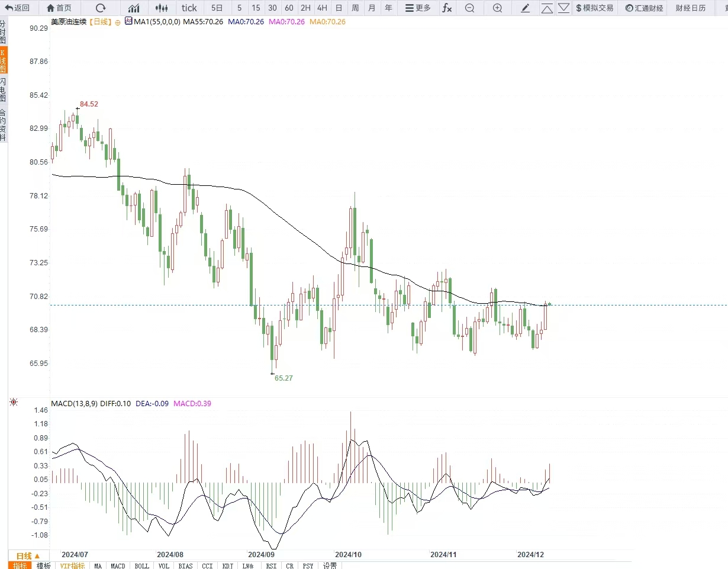Toggle the downward triangle icon in toolbar
Screen dimensions: 728x569
click(563, 8)
